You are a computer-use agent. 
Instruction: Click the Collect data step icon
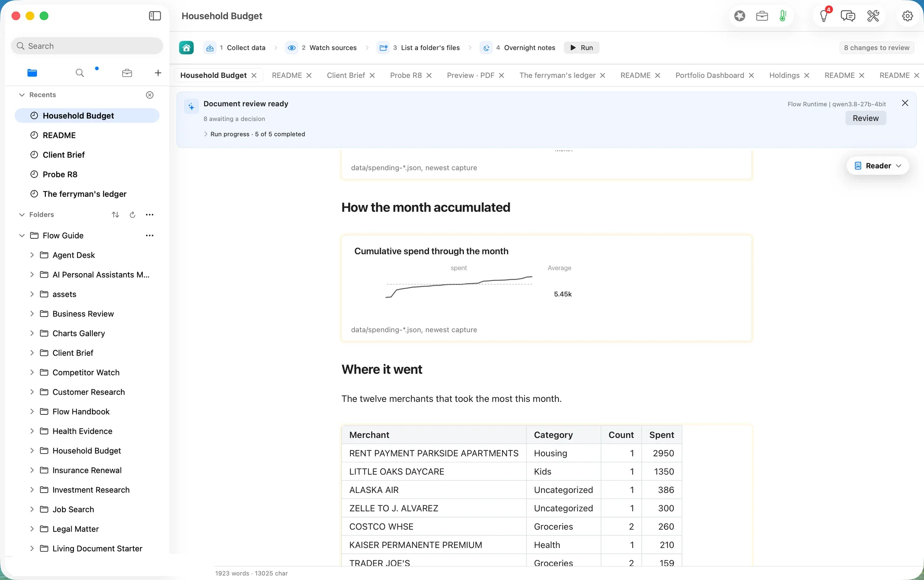point(210,48)
